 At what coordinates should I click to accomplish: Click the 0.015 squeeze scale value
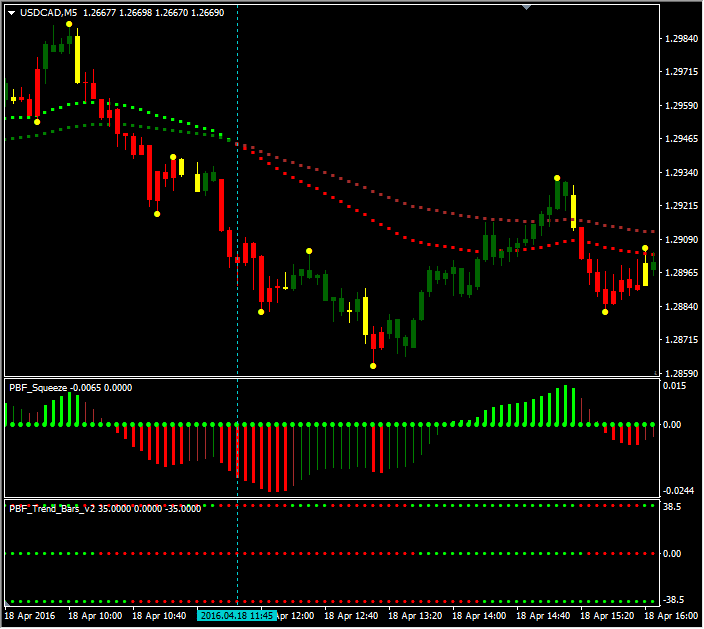[674, 386]
